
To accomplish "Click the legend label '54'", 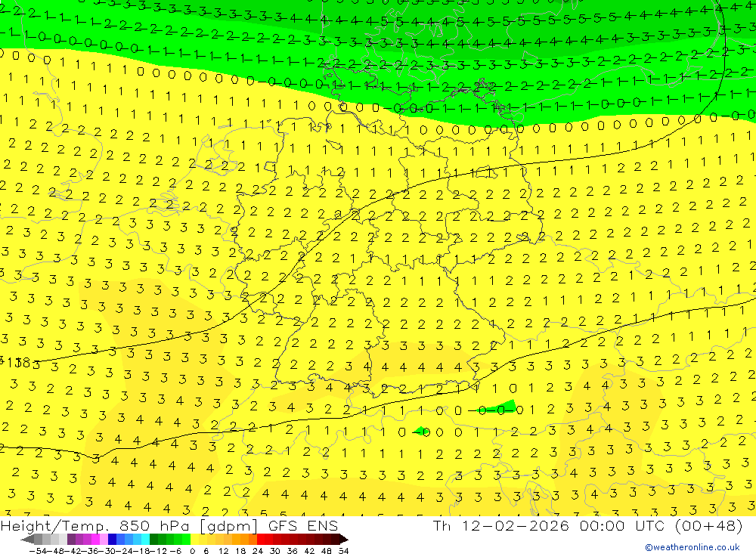I will (x=344, y=551).
